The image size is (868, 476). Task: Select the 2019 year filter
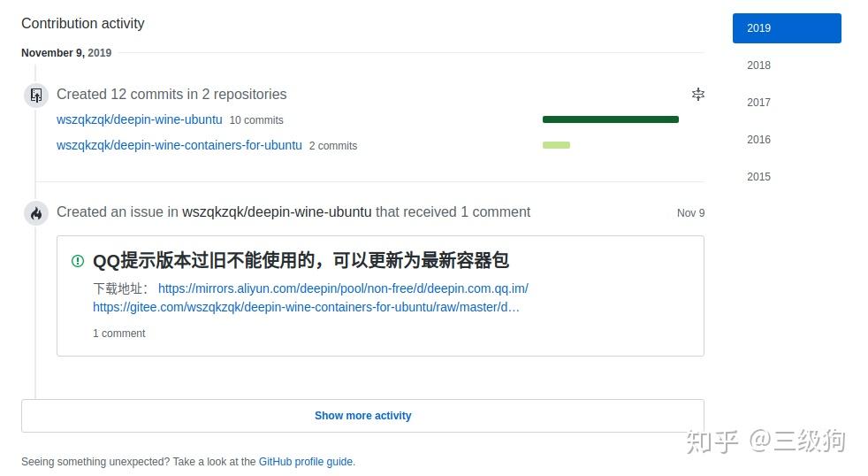pyautogui.click(x=787, y=28)
